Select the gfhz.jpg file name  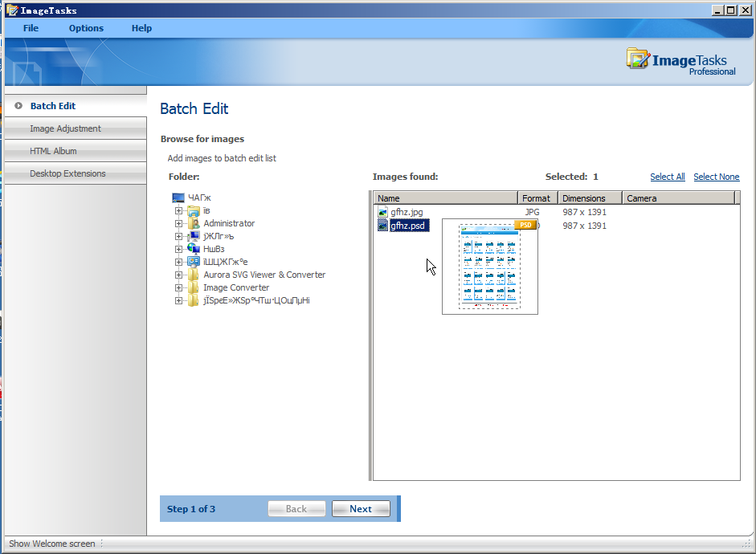point(407,212)
